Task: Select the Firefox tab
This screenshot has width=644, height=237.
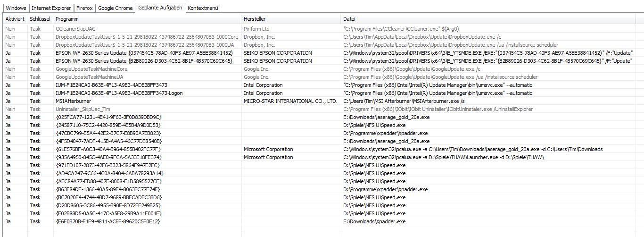Action: (84, 8)
